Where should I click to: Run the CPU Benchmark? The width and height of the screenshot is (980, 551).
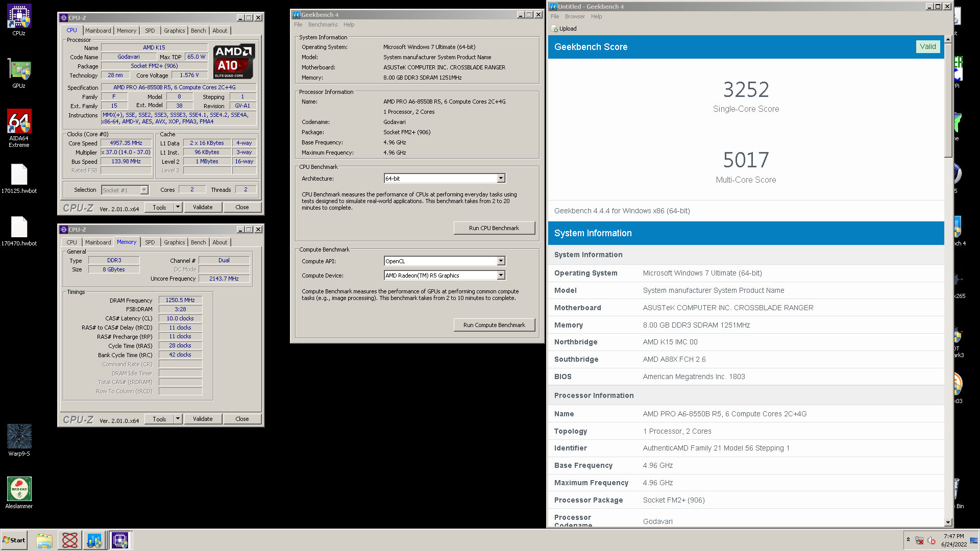point(494,228)
